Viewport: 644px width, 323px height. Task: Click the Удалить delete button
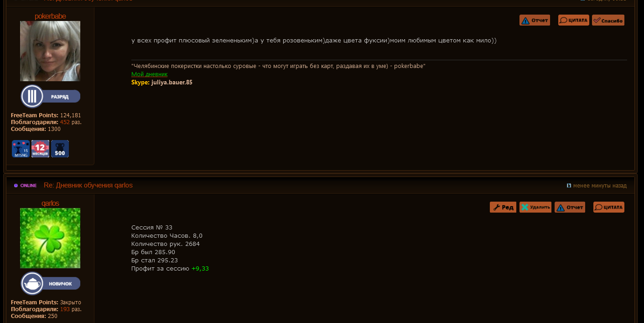(535, 207)
